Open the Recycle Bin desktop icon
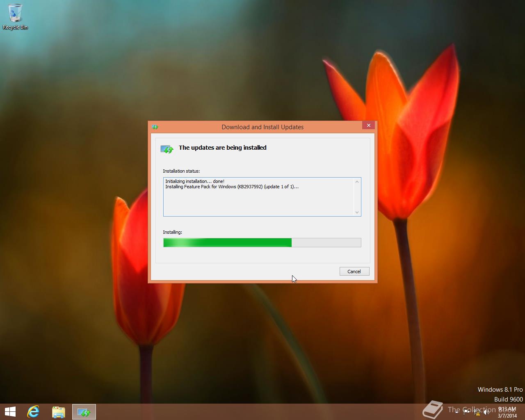 [x=15, y=17]
